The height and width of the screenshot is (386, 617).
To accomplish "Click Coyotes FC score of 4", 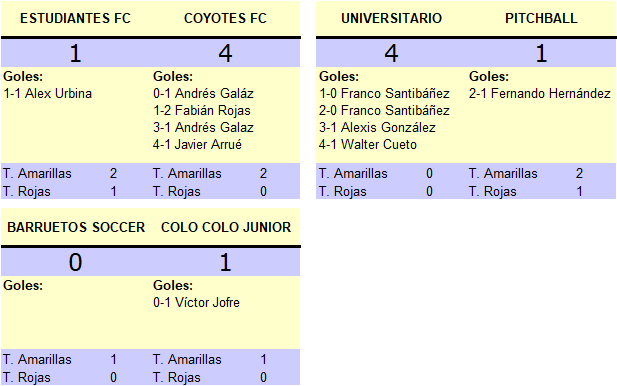I will [225, 53].
